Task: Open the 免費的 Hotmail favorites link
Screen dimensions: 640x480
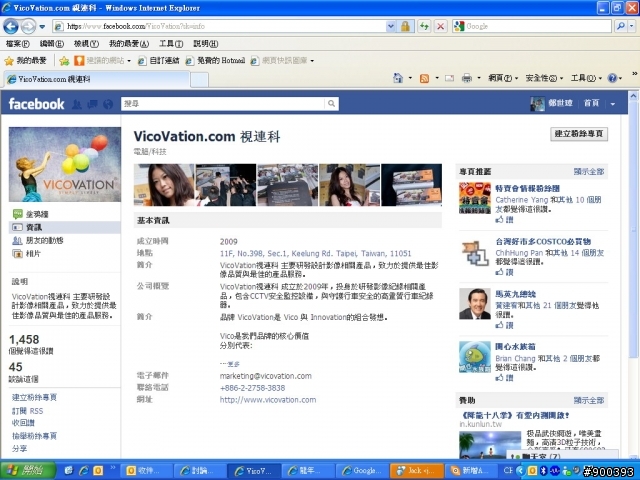Action: pyautogui.click(x=216, y=61)
